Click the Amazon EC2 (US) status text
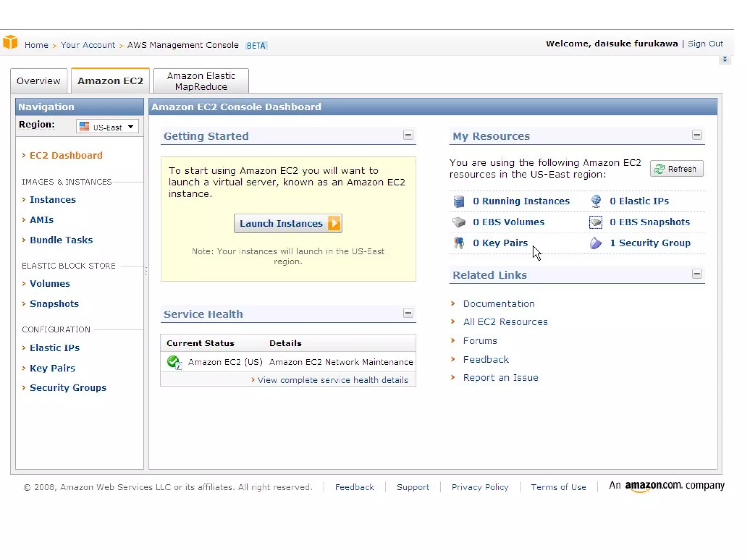 tap(225, 362)
